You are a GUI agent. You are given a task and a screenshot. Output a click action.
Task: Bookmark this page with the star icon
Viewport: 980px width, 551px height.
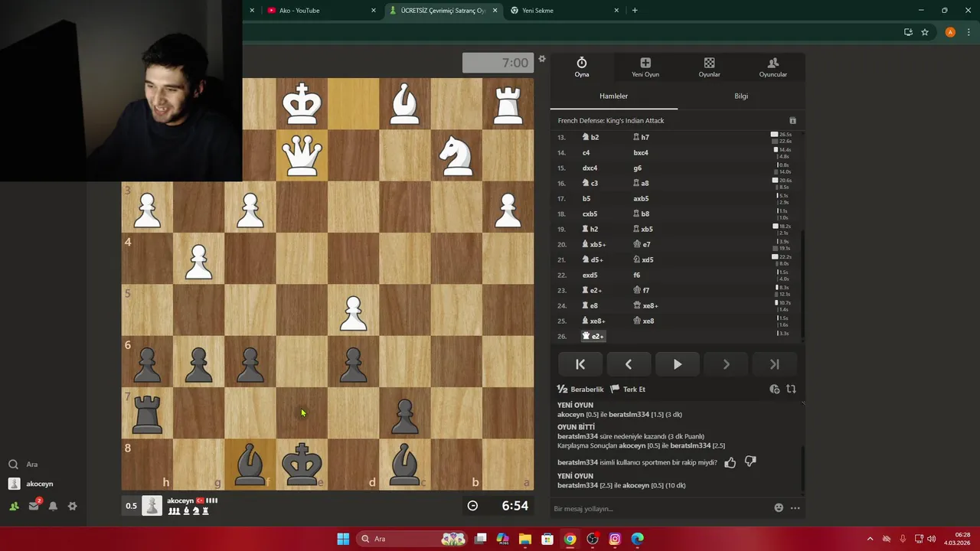925,32
